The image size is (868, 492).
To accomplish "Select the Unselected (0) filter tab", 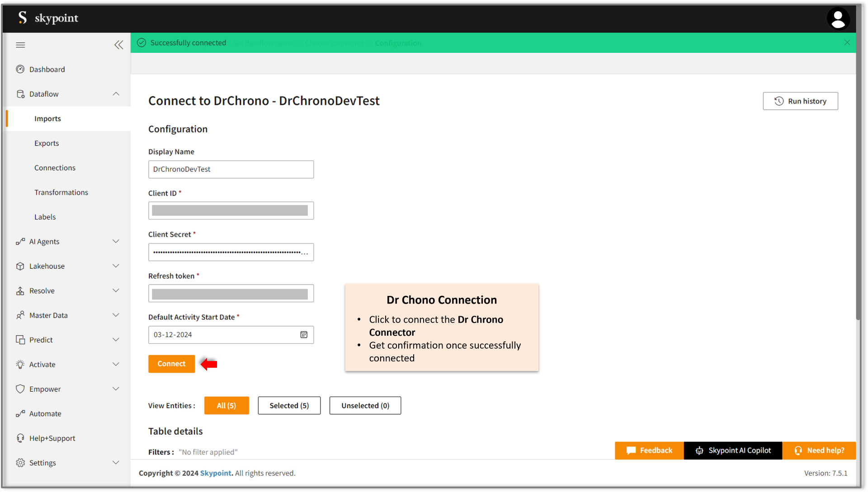I will point(365,405).
